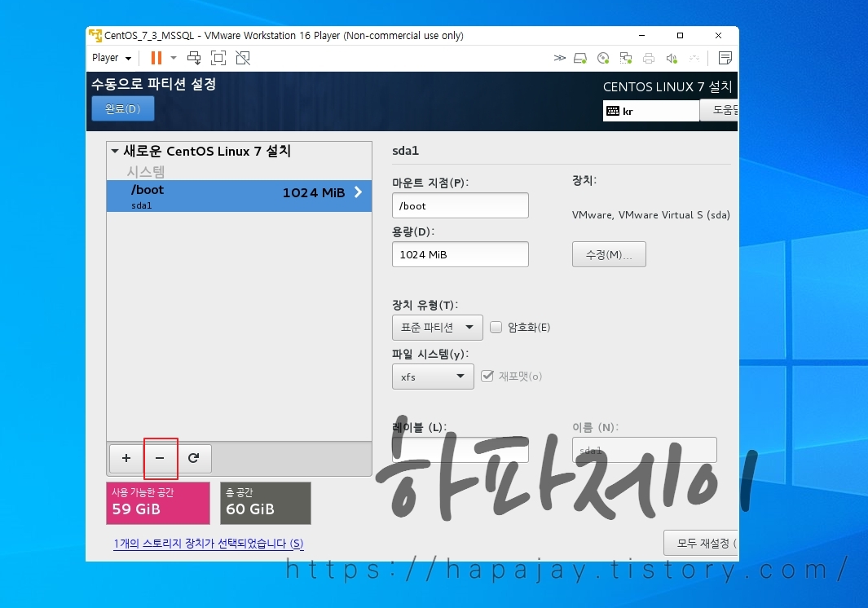Expand the device toolbar chevron
The width and height of the screenshot is (868, 608).
[x=560, y=58]
